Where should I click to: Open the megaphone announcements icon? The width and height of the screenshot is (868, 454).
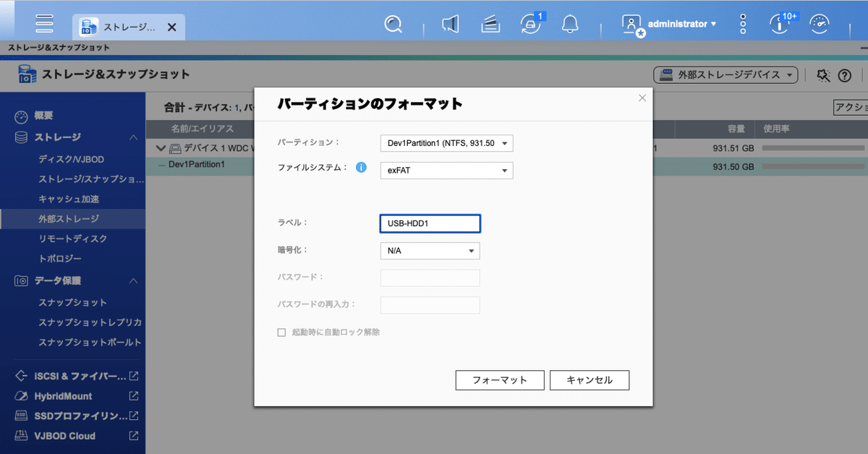[x=451, y=25]
